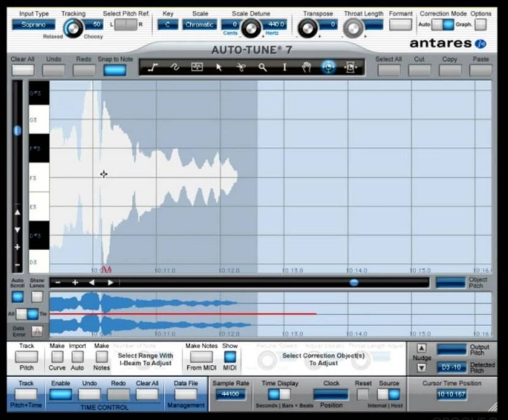The width and height of the screenshot is (508, 420).
Task: Click the pitch graph scroll down arrow
Action: pos(17,230)
